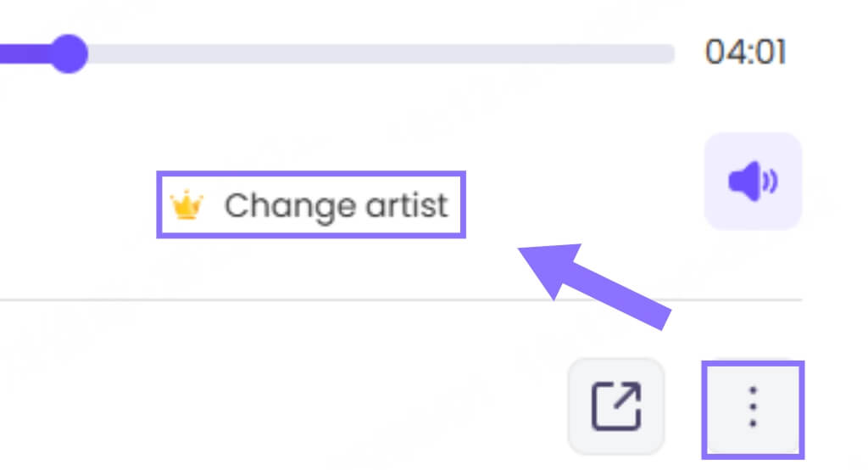Mute audio with the speaker icon
The width and height of the screenshot is (868, 470).
(x=753, y=181)
